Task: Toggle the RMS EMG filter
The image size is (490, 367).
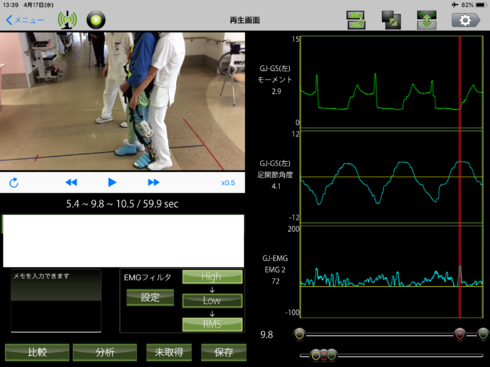Action: point(212,324)
